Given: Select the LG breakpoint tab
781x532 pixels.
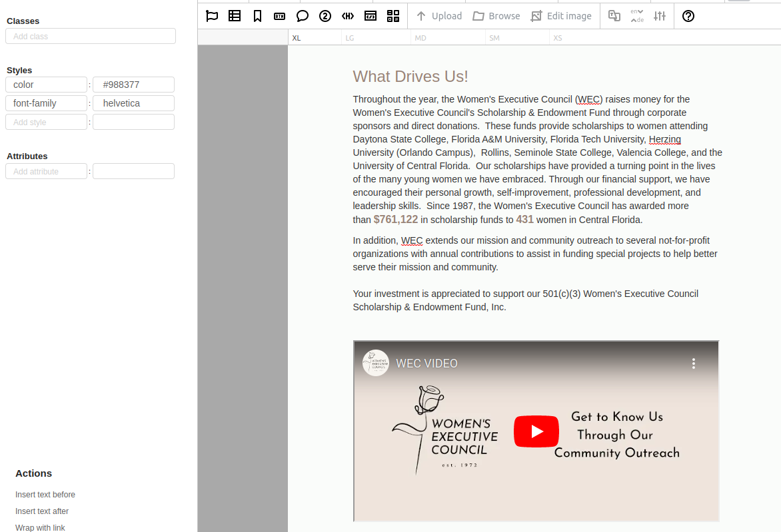Looking at the screenshot, I should 350,38.
